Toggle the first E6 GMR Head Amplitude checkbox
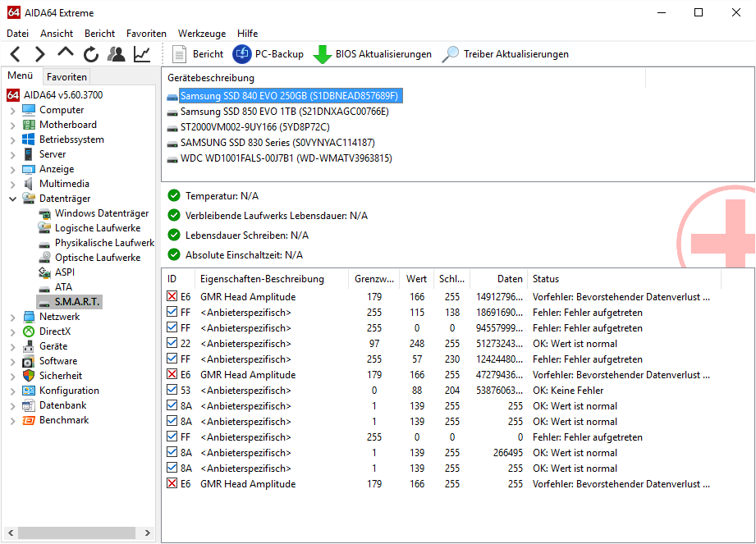756x544 pixels. pos(172,296)
